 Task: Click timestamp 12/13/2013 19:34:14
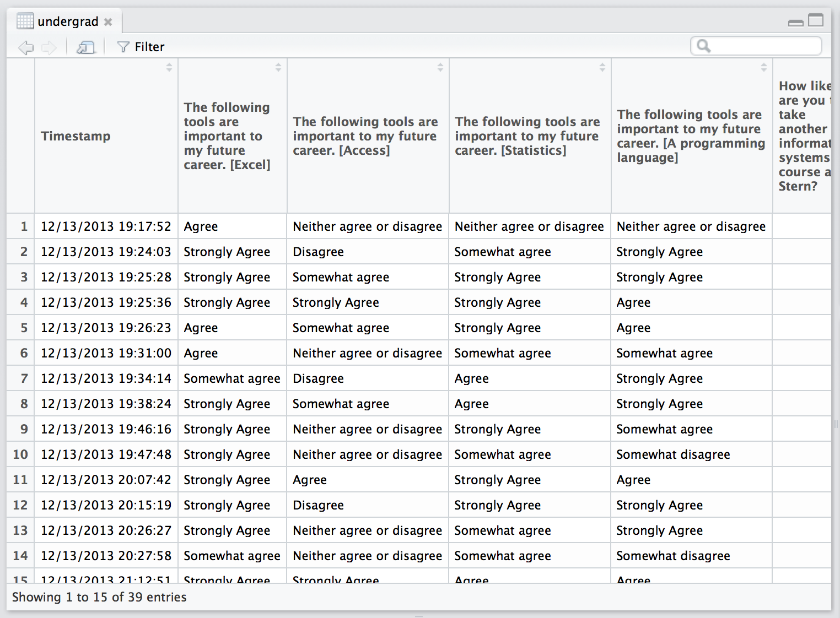[106, 378]
